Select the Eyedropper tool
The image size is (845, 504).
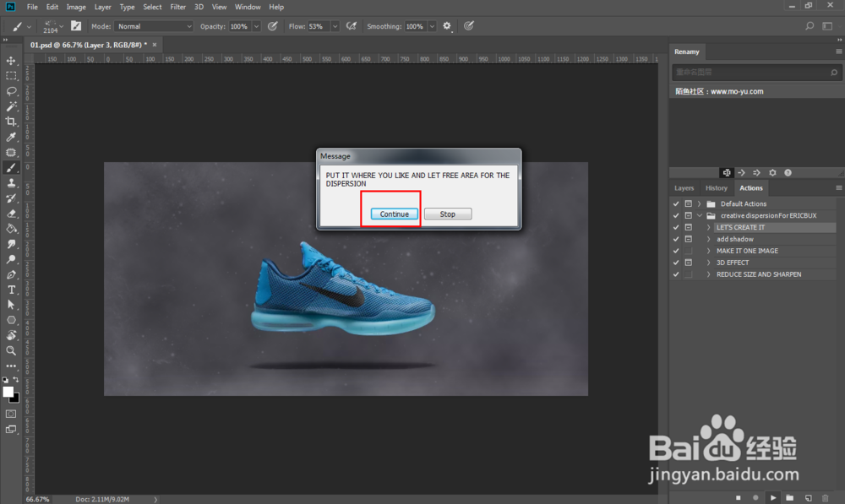click(11, 138)
